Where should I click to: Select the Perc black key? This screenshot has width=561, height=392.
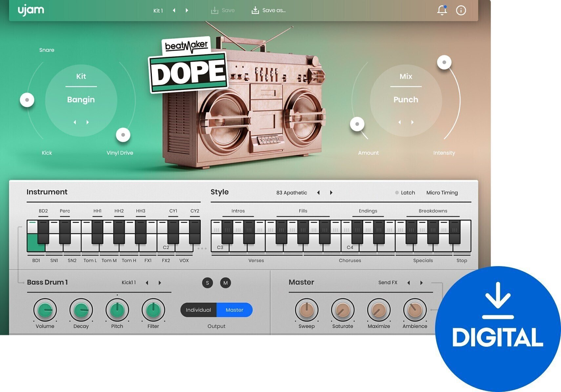(x=65, y=232)
